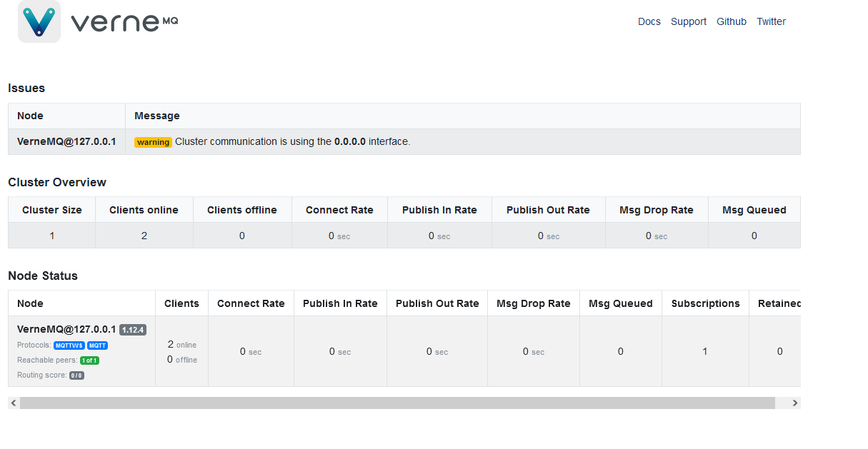Go to the Github link
Image resolution: width=868 pixels, height=449 pixels.
coord(731,21)
